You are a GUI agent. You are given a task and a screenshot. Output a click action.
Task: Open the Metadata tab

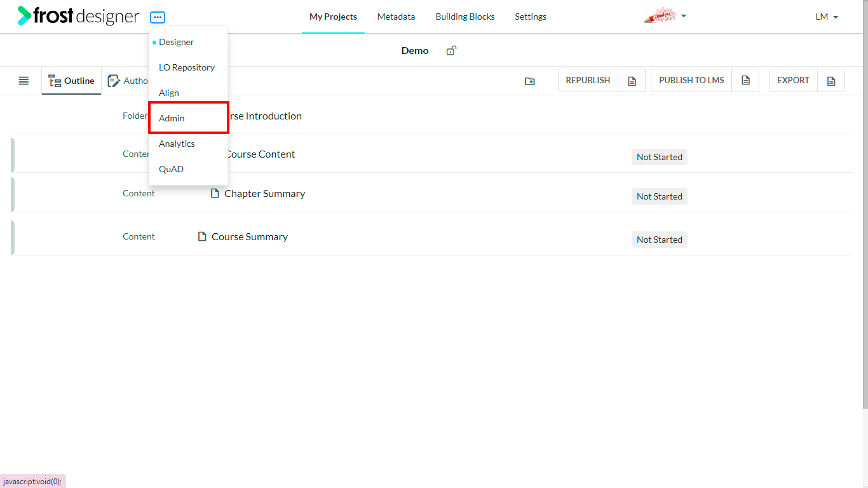pyautogui.click(x=396, y=17)
